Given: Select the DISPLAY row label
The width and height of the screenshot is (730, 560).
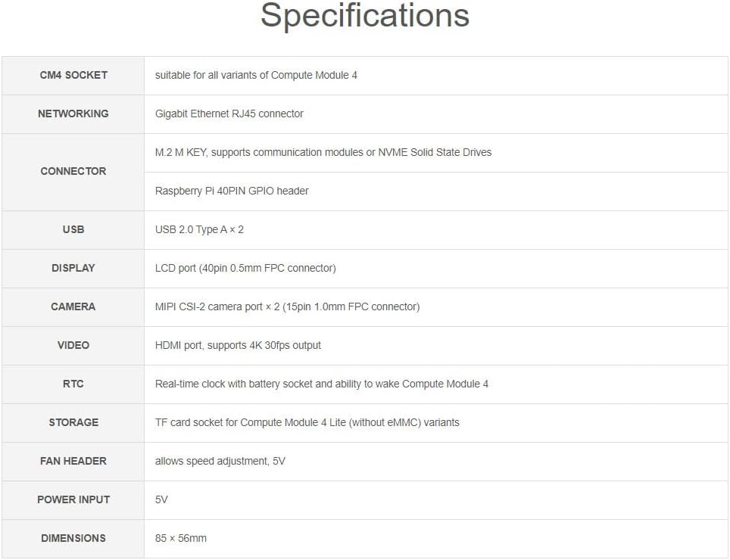Looking at the screenshot, I should tap(73, 268).
